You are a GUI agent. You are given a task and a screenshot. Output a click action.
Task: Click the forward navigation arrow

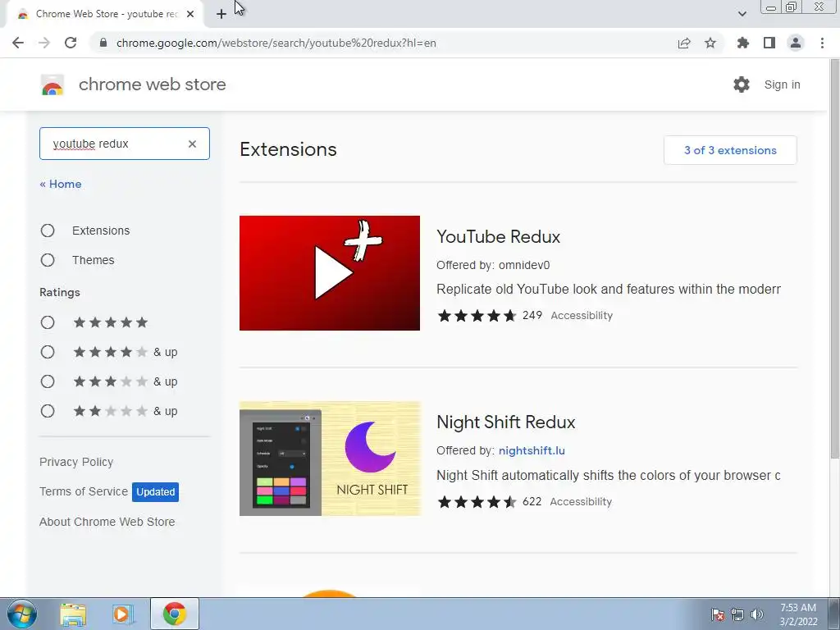pyautogui.click(x=44, y=43)
